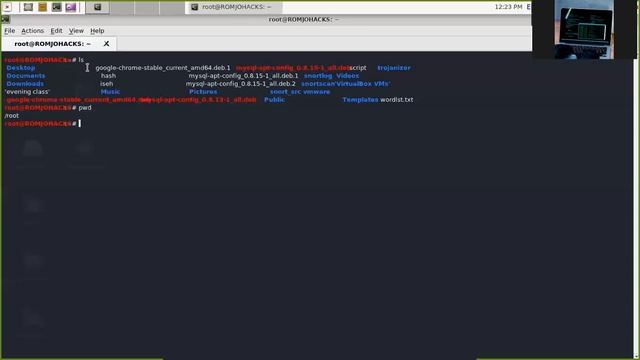Click the 'script' file name

[358, 68]
